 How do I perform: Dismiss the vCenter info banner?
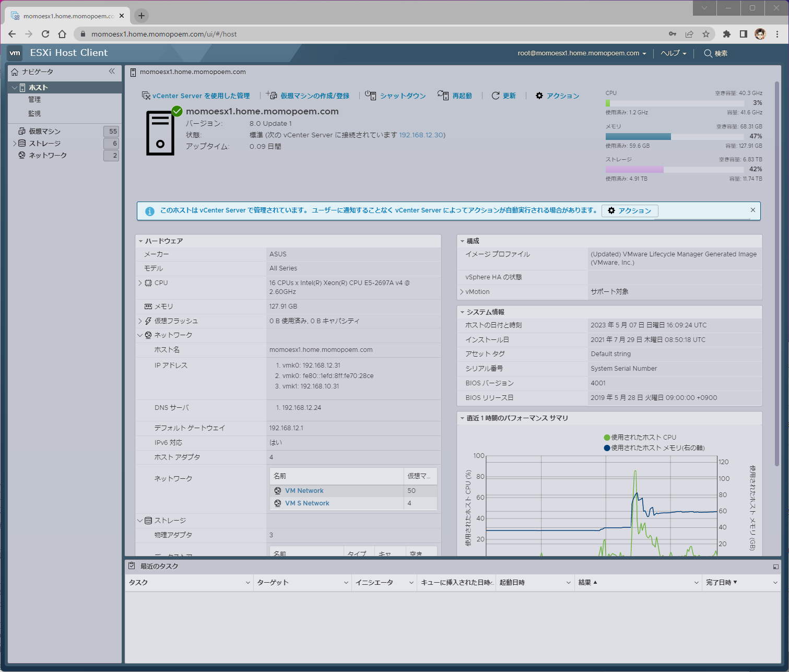pyautogui.click(x=753, y=210)
